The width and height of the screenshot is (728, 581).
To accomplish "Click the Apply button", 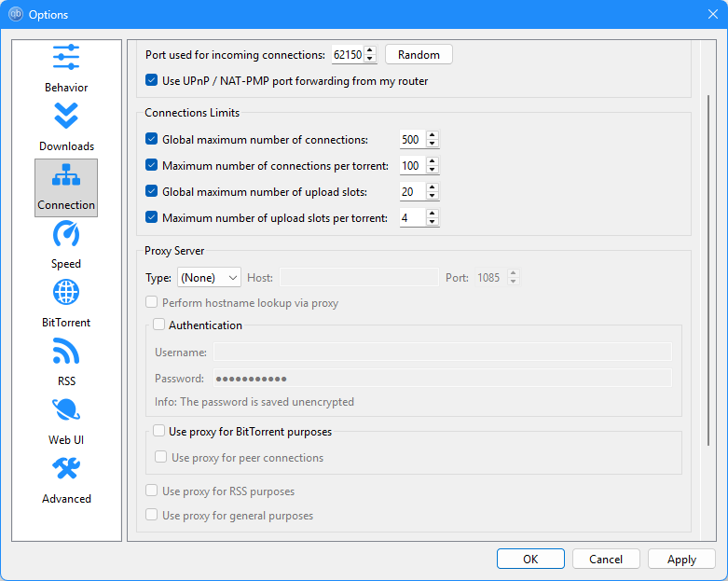I will 681,559.
